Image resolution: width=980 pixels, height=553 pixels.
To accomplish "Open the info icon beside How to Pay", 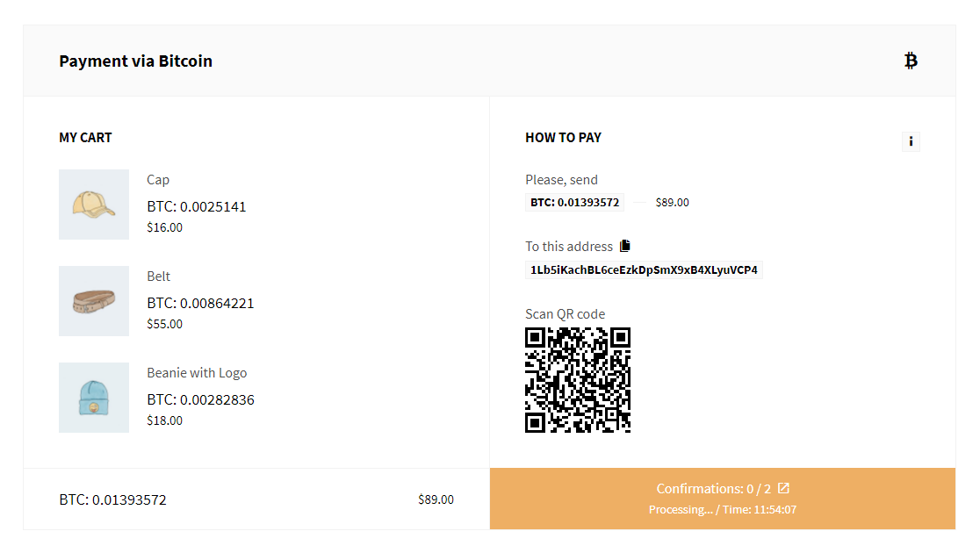I will pyautogui.click(x=911, y=141).
